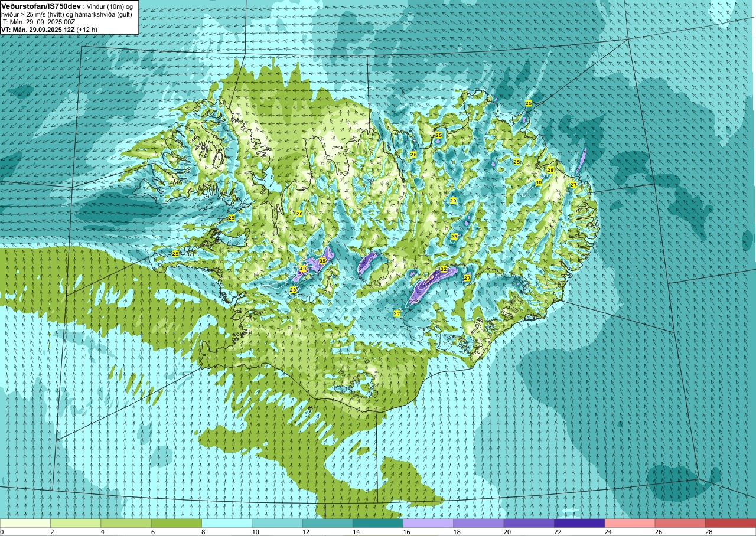756x536 pixels.
Task: Choose the 6–8 olive green legend swatch
Action: (177, 523)
